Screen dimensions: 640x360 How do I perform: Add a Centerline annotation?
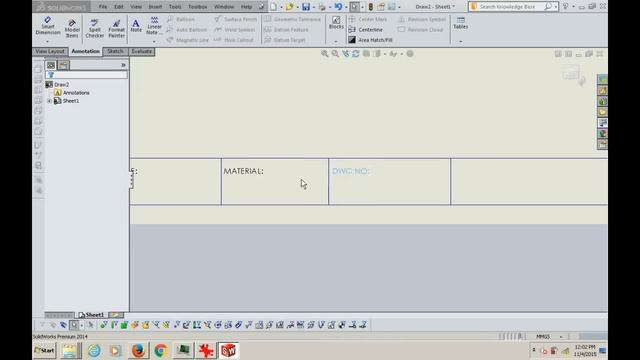(x=366, y=30)
